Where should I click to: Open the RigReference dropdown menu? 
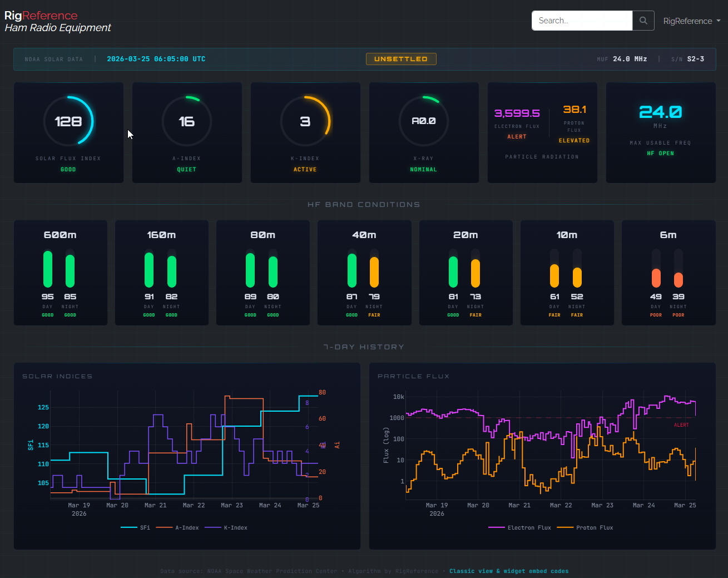point(691,21)
